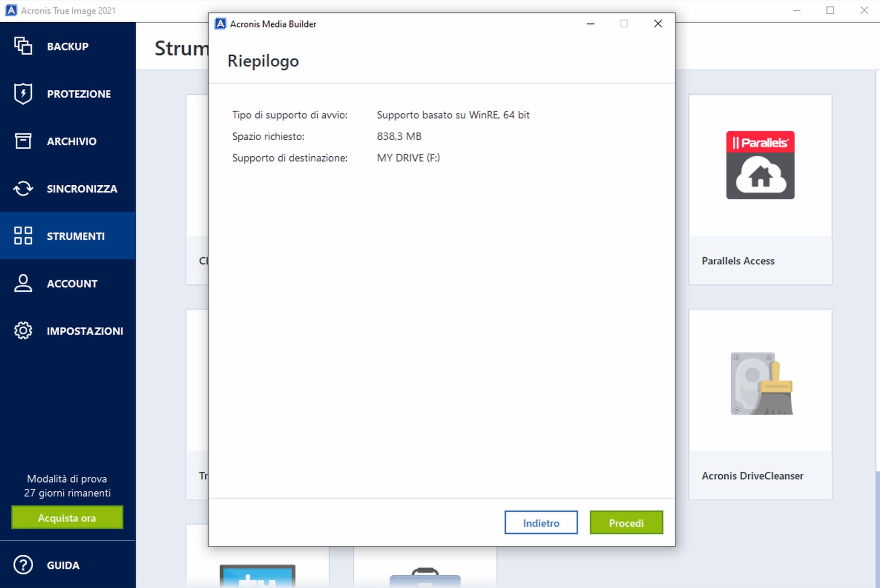Click the Impostazioni gear icon
Image resolution: width=880 pixels, height=588 pixels.
pos(23,330)
